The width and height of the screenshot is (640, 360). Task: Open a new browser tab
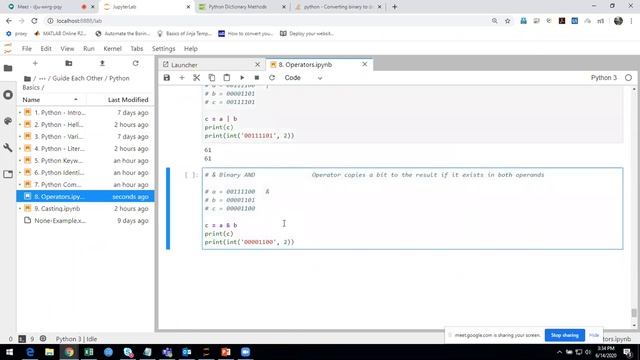[394, 7]
